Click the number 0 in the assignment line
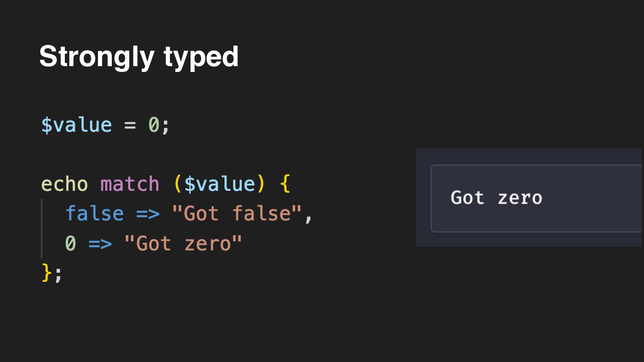This screenshot has width=644, height=362. pos(154,125)
